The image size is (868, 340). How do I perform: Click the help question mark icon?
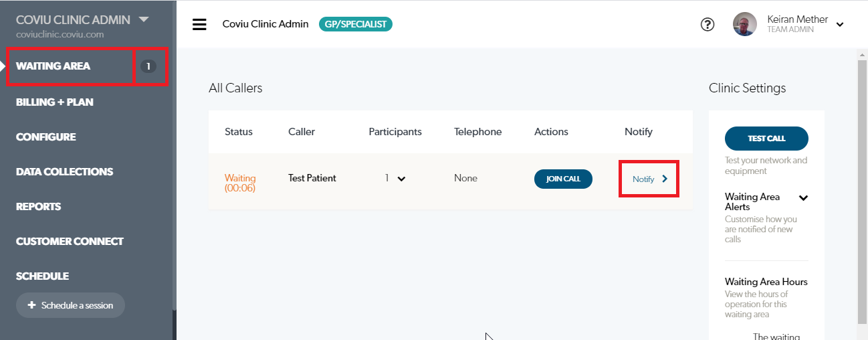[x=708, y=25]
